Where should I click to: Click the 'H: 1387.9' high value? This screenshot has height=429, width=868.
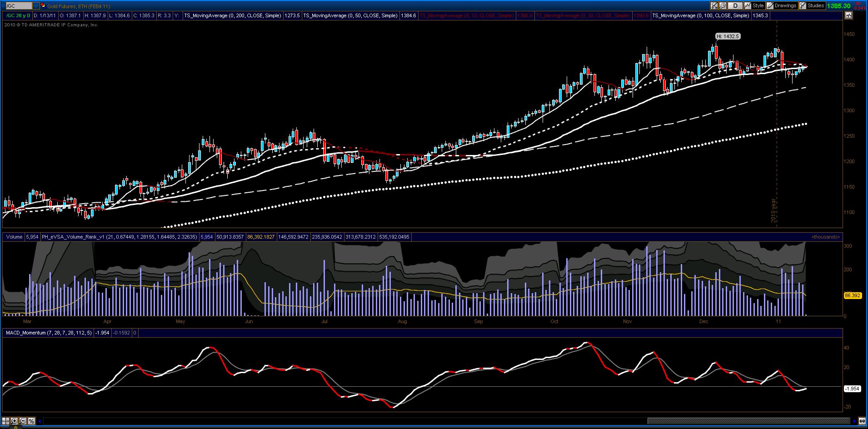pyautogui.click(x=95, y=15)
